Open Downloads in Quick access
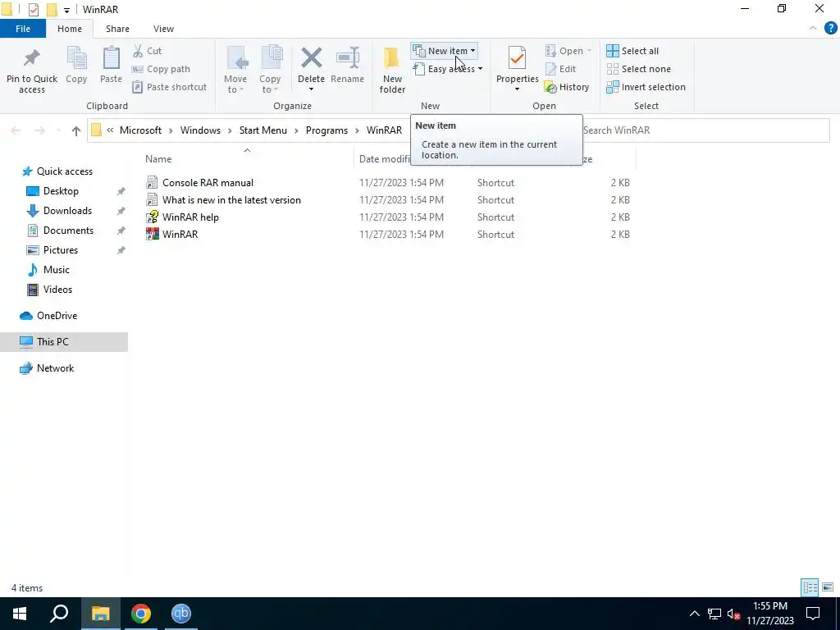This screenshot has width=840, height=630. tap(67, 211)
